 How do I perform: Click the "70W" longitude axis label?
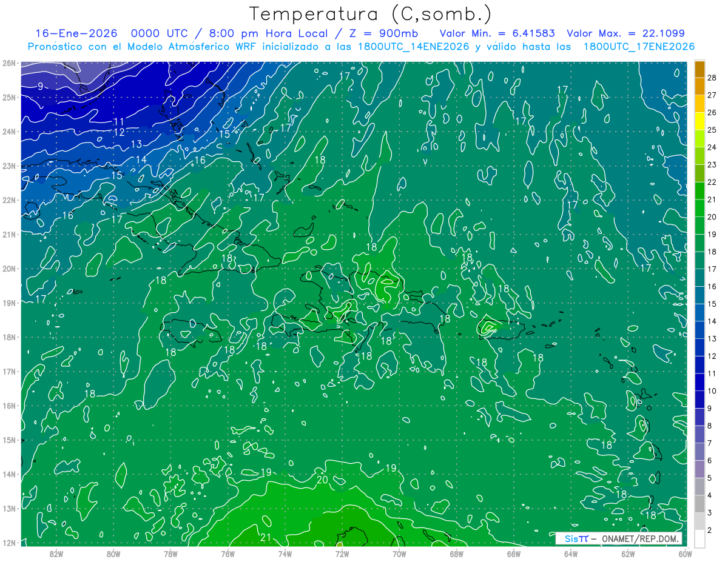[x=399, y=554]
